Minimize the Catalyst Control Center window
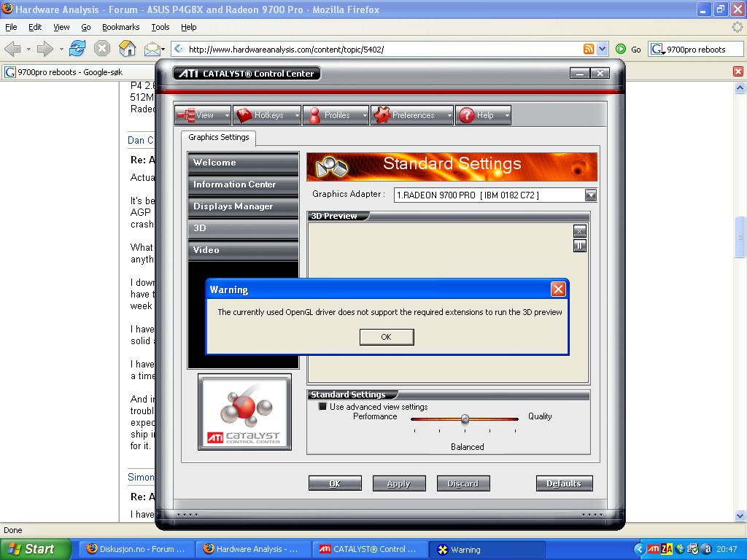 [x=580, y=74]
